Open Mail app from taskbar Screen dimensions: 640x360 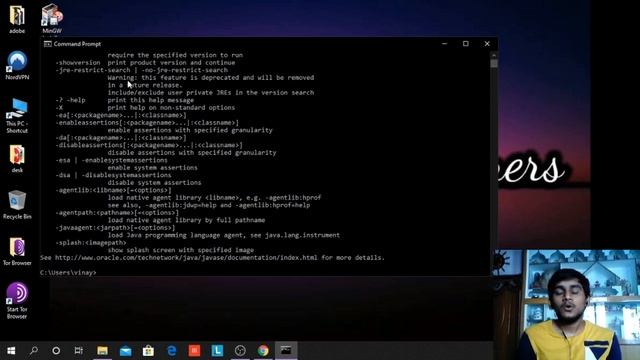[x=125, y=351]
